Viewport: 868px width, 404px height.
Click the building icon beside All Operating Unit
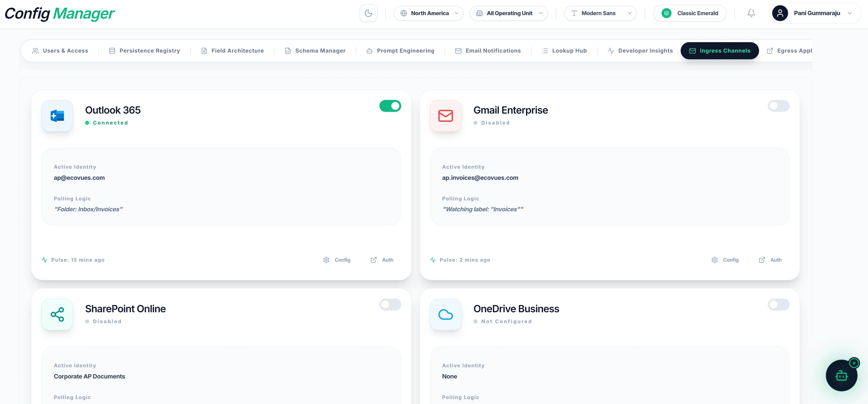(479, 13)
